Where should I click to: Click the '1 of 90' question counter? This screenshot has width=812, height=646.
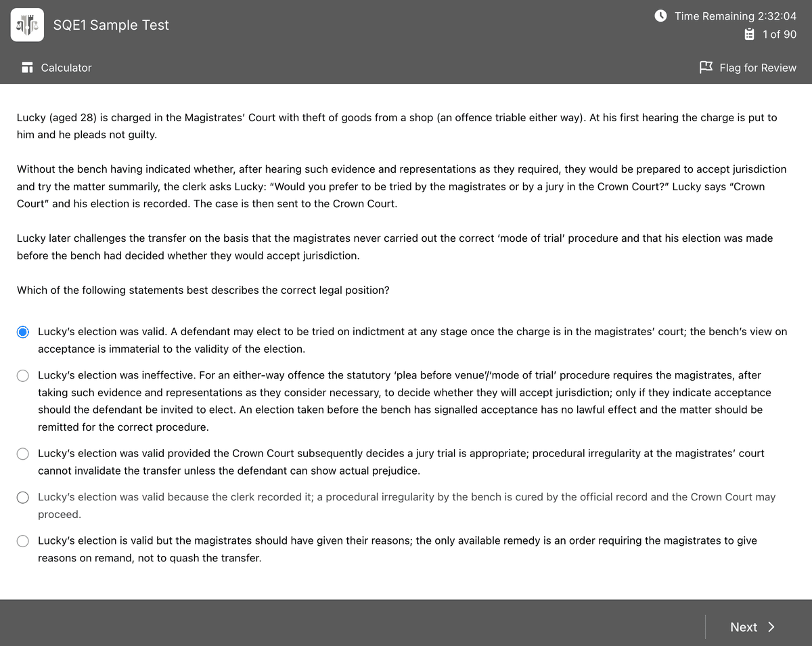point(779,34)
